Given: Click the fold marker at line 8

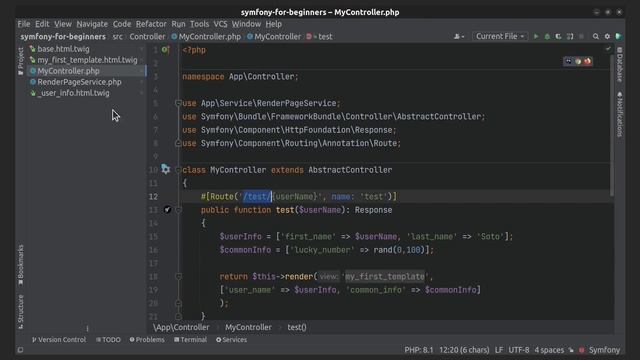Looking at the screenshot, I should [178, 143].
